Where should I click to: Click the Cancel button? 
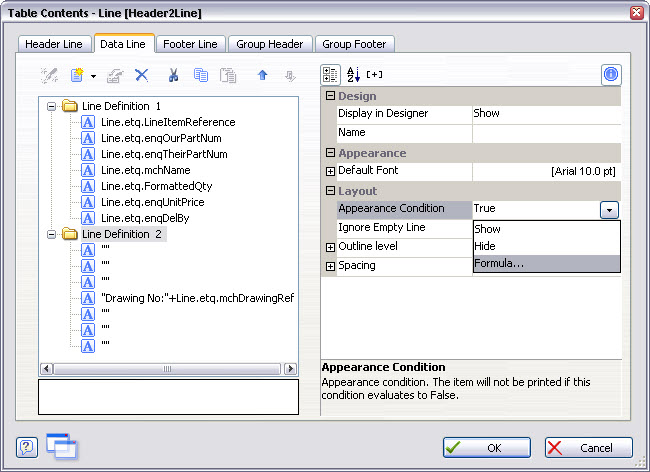tap(589, 448)
